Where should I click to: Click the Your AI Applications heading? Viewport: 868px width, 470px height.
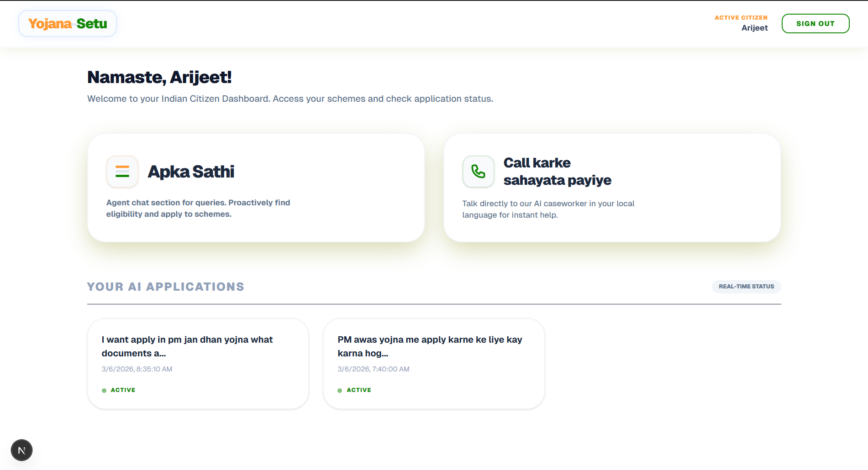166,287
